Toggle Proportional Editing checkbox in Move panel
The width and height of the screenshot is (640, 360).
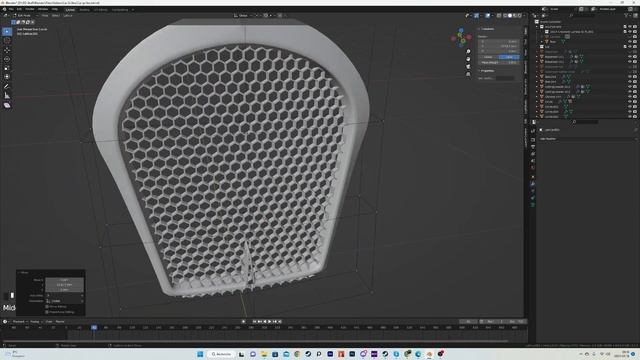point(47,312)
